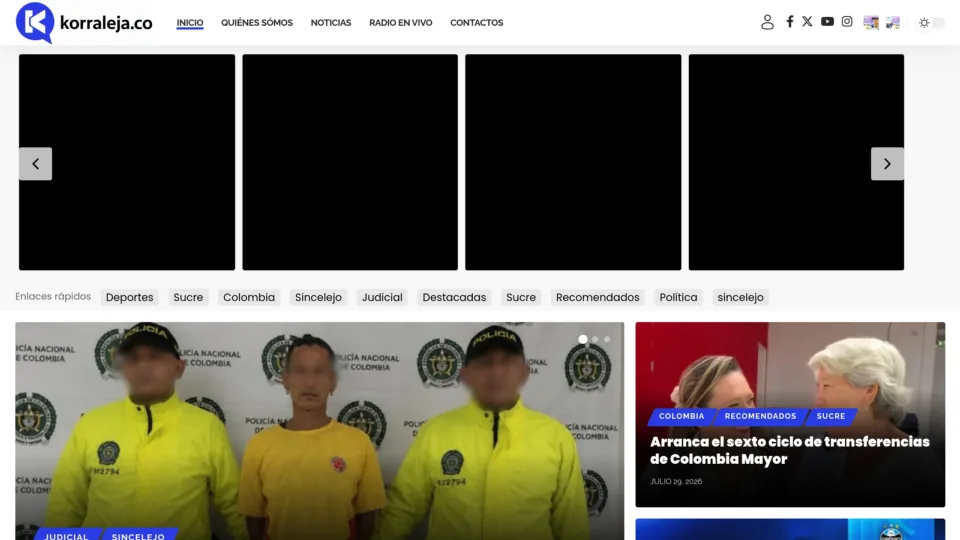Select the third slider pagination dot
This screenshot has height=540, width=960.
pyautogui.click(x=607, y=339)
